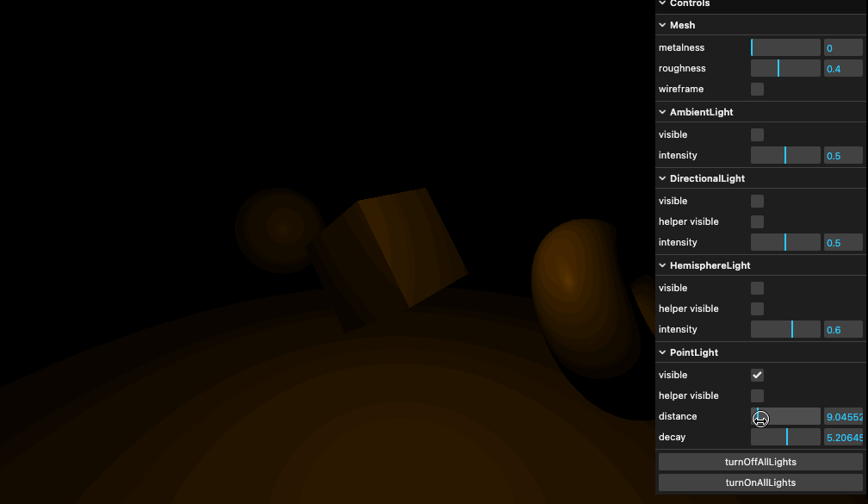Select the HemisphereLight intensity value field
The height and width of the screenshot is (504, 868).
pos(843,329)
